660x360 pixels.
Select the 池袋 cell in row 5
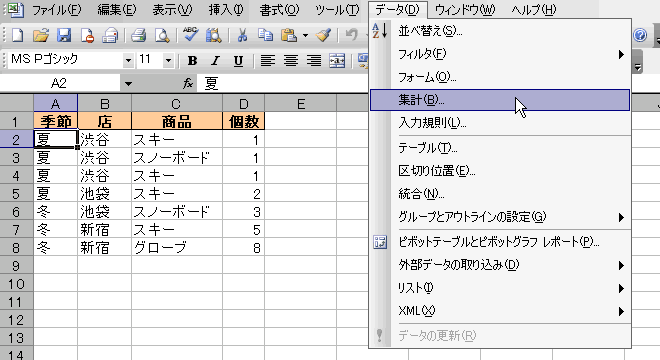pos(104,194)
